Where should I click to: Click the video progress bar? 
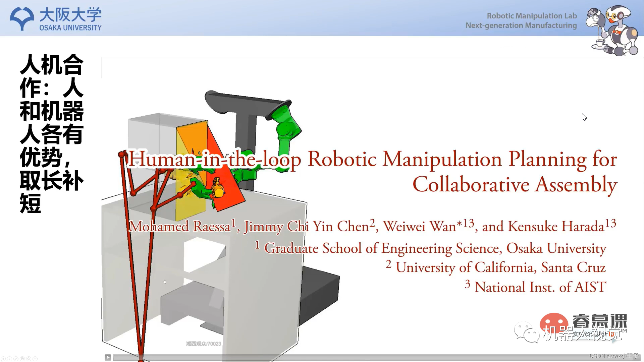click(x=335, y=358)
